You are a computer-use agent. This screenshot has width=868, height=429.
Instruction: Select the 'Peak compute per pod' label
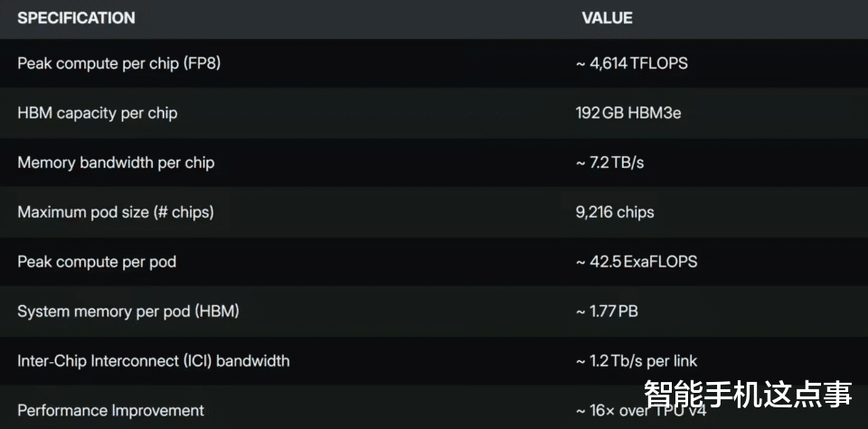tap(97, 262)
